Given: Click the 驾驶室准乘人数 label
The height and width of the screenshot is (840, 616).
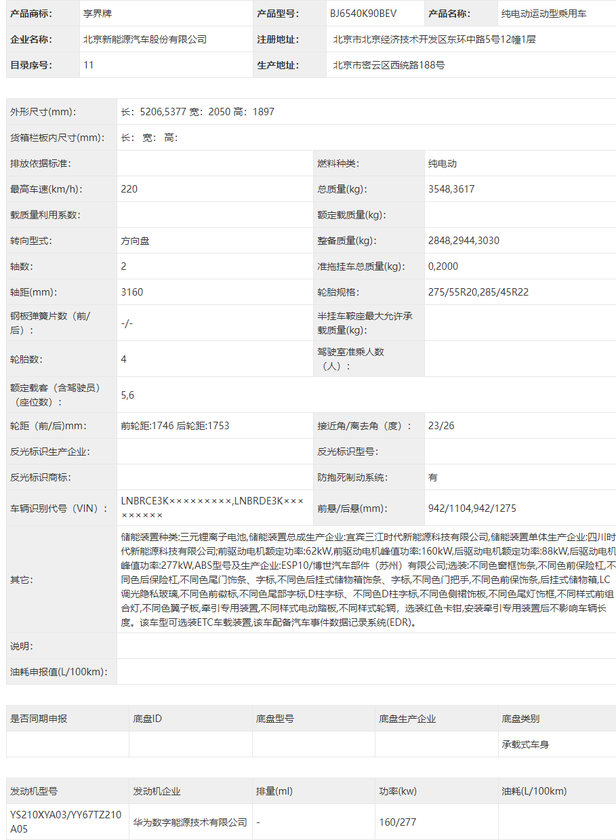Looking at the screenshot, I should 351,359.
